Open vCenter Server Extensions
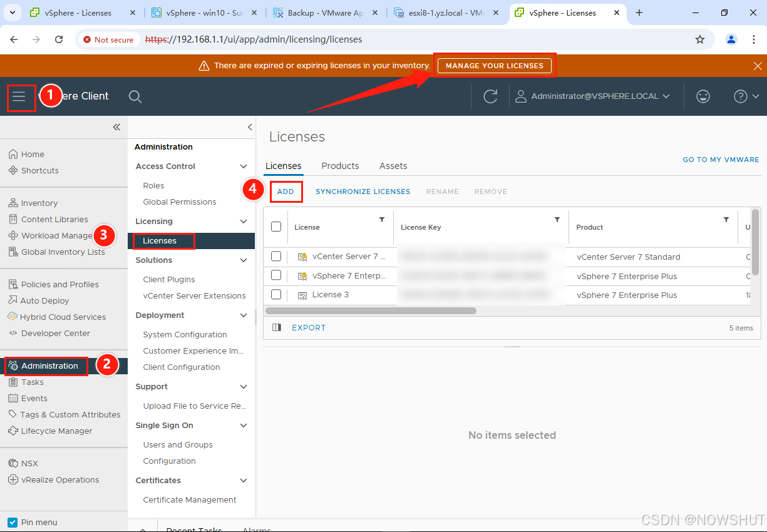This screenshot has width=767, height=532. [x=194, y=295]
